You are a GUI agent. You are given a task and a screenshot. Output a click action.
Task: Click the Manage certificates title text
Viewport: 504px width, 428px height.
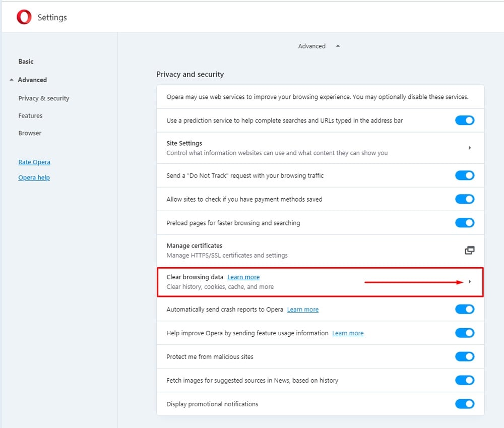tap(194, 246)
